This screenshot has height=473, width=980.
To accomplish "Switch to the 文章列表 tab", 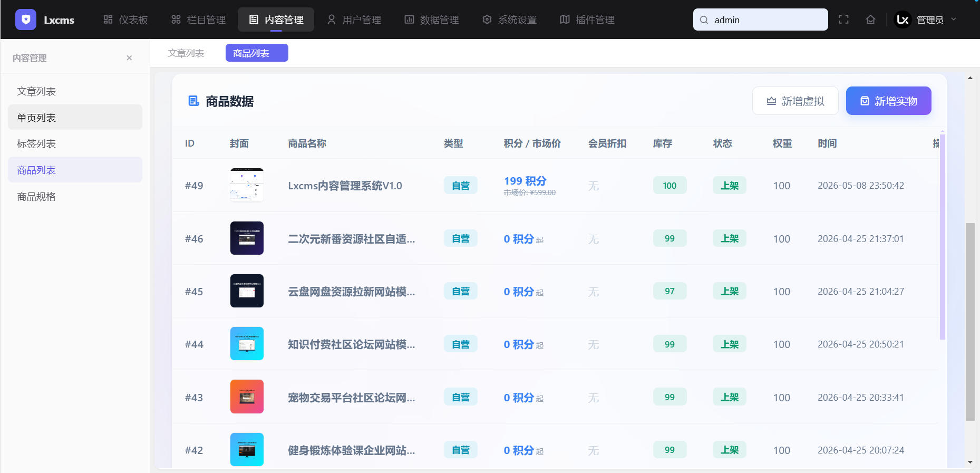I will (186, 53).
